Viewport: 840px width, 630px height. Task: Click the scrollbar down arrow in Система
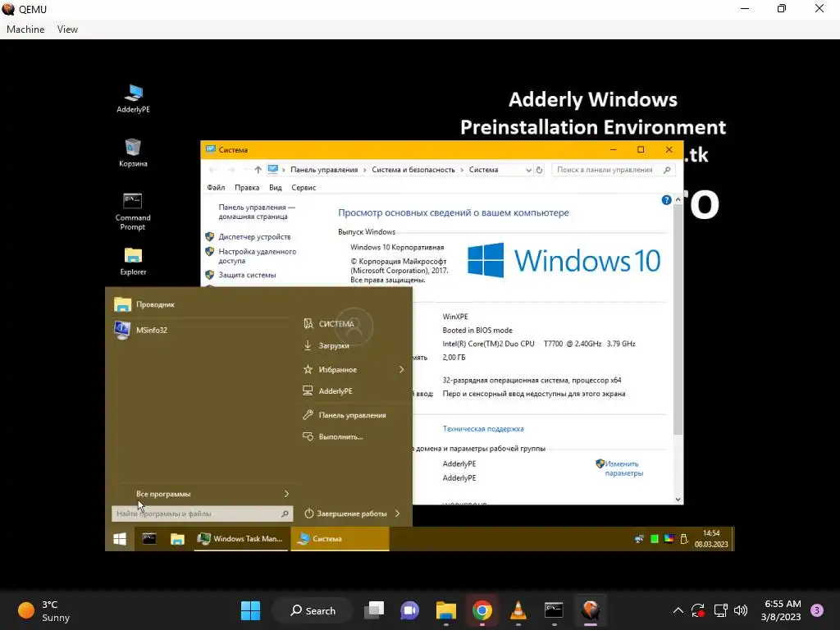(x=678, y=500)
